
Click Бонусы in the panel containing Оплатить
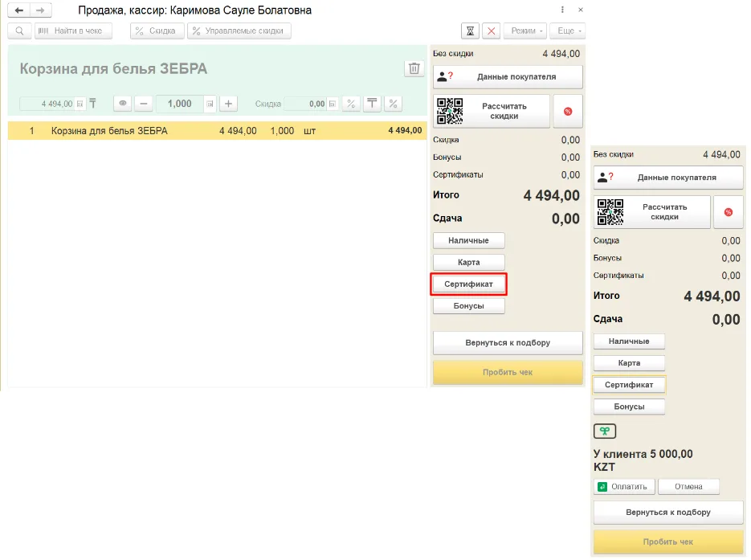tap(629, 407)
